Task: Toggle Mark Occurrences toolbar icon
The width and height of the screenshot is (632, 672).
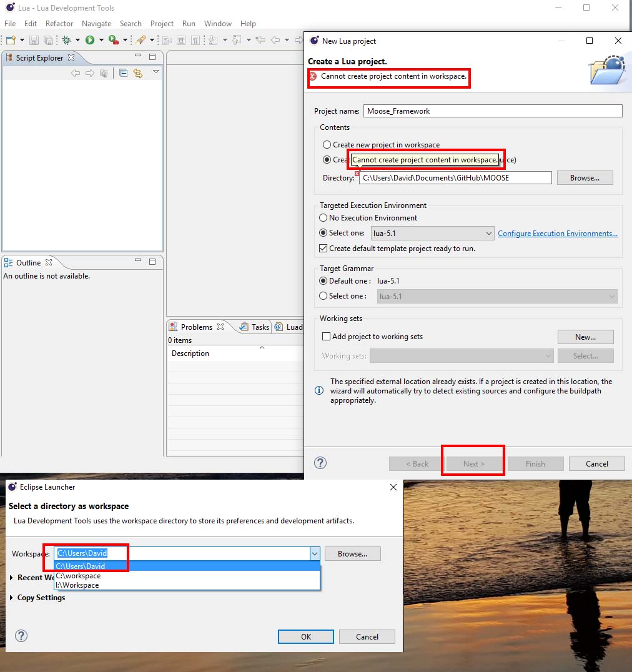Action: 167,41
